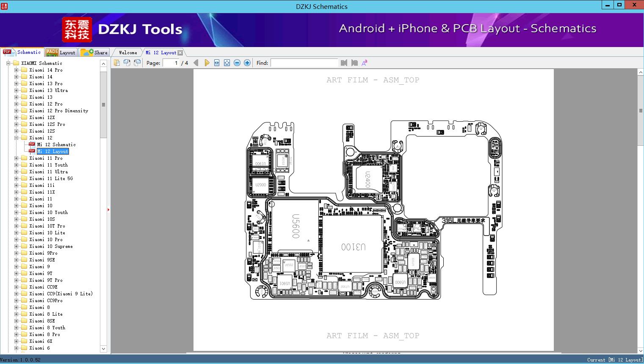Click the Xiaomi 9T Pro folder icon
The image size is (644, 364).
tap(24, 280)
